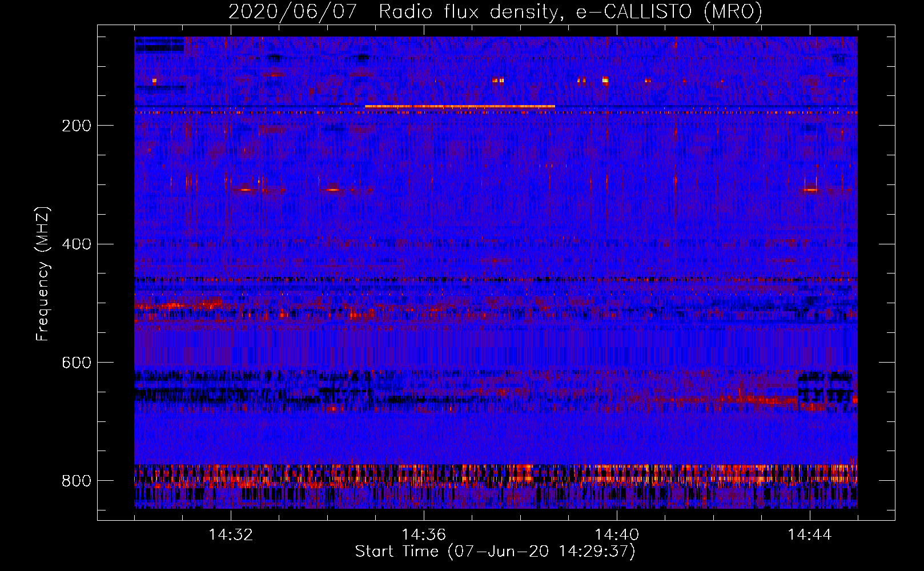Click the 'Start Time (07-Jun-20 14:29:37)' x-axis label
Viewport: 924px width, 571px height.
click(x=495, y=552)
